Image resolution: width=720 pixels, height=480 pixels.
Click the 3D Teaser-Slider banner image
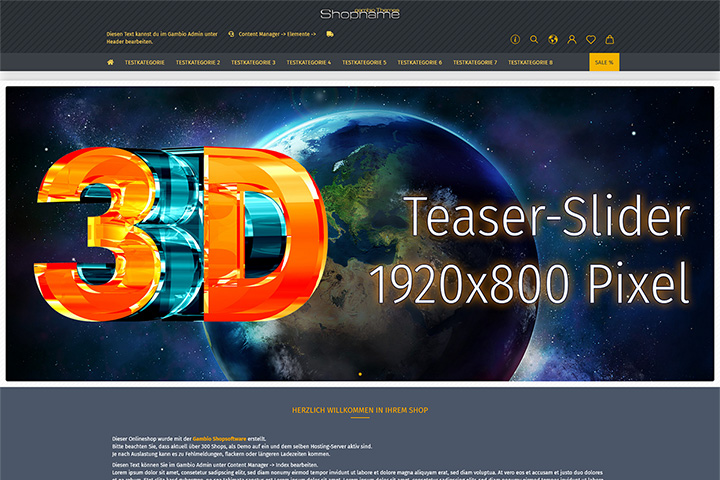click(360, 233)
